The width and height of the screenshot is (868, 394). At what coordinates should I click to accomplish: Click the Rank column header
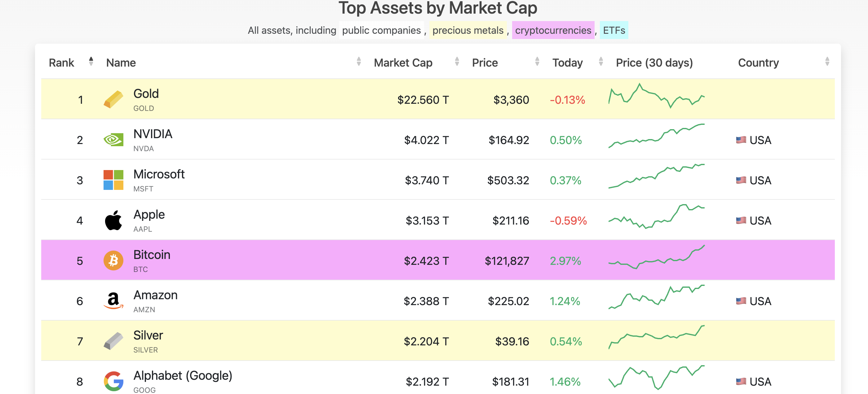coord(61,63)
